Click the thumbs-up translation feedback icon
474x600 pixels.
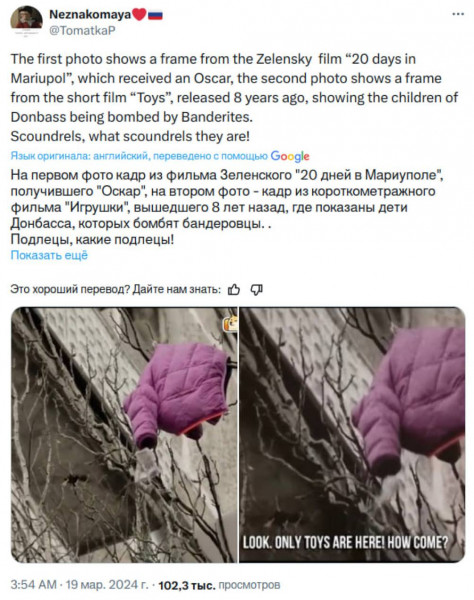click(x=234, y=290)
